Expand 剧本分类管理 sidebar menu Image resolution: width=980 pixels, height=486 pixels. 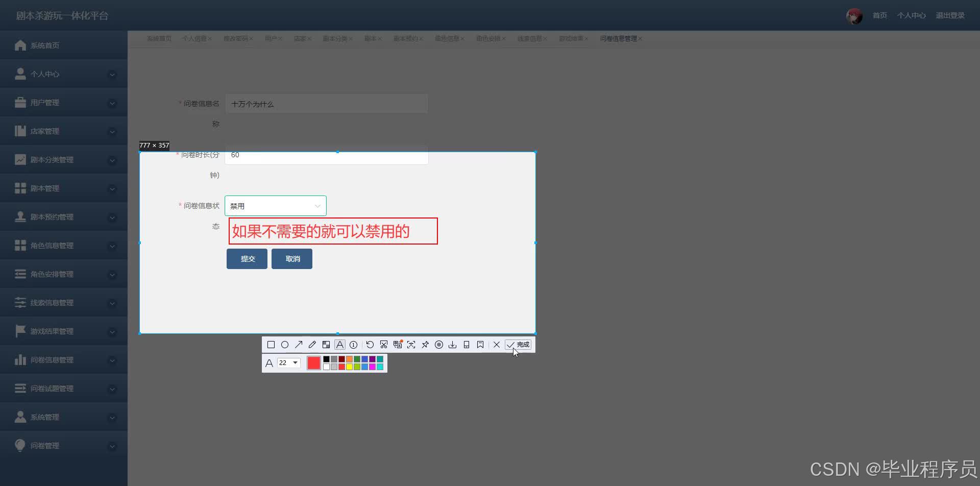[64, 159]
